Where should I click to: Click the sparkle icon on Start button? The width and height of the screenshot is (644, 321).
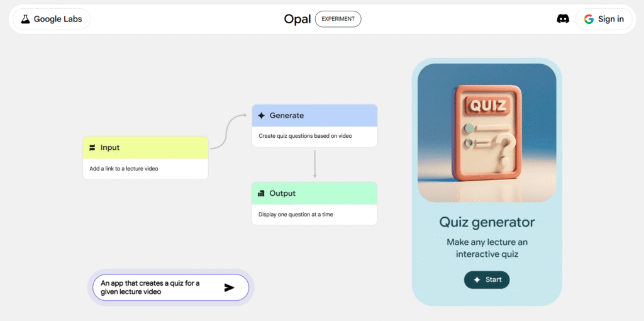(x=477, y=279)
